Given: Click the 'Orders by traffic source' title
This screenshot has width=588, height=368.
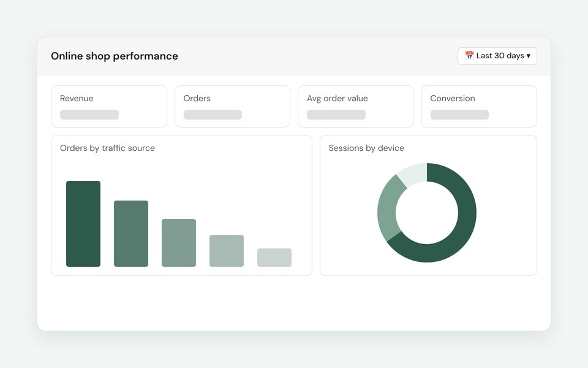Looking at the screenshot, I should tap(107, 148).
